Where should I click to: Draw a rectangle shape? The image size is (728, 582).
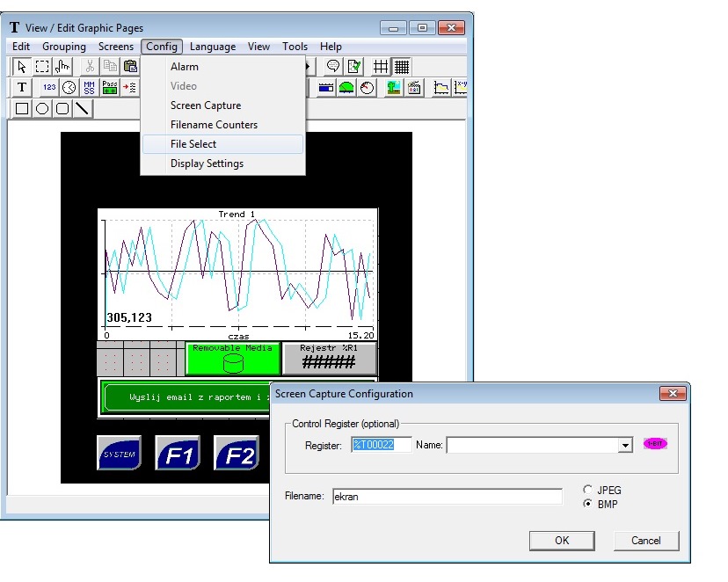(22, 109)
